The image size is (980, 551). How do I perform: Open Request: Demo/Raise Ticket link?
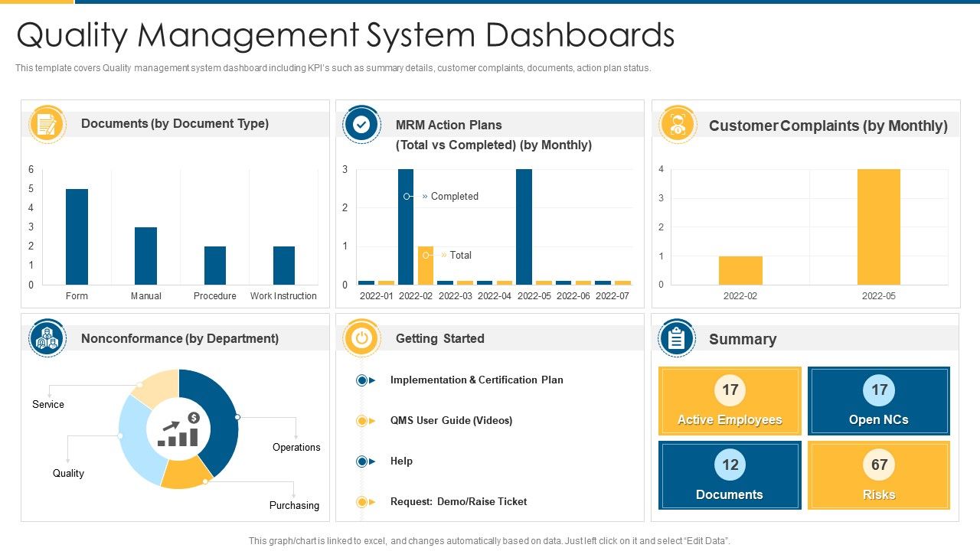click(458, 502)
